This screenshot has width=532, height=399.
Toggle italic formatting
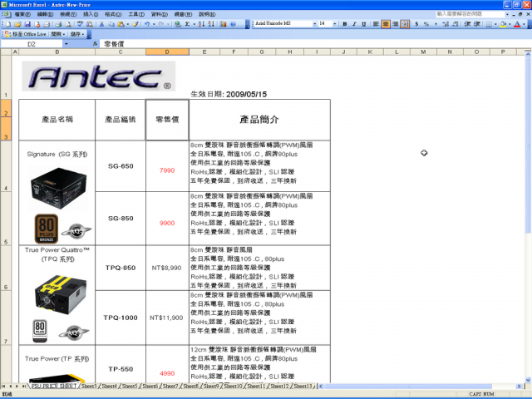coord(354,24)
